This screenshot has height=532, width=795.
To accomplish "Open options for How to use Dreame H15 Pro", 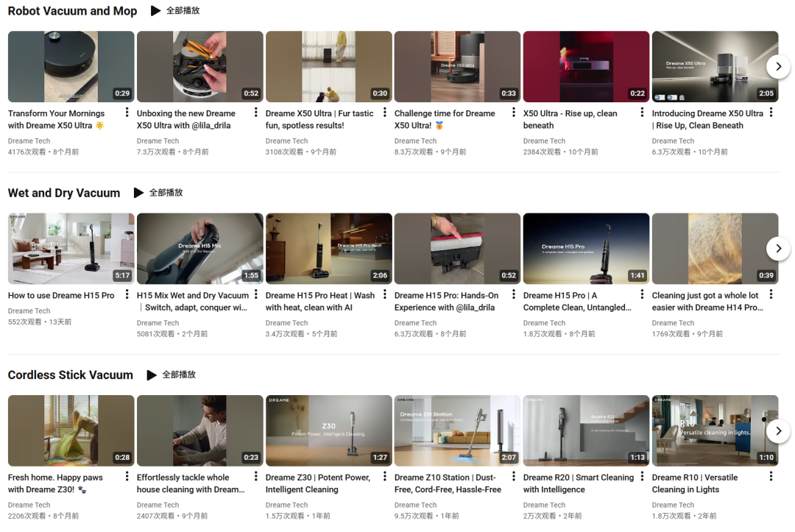I will tap(127, 294).
